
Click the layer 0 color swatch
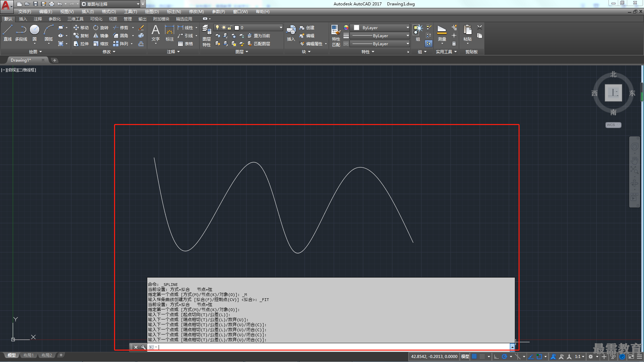coord(237,28)
